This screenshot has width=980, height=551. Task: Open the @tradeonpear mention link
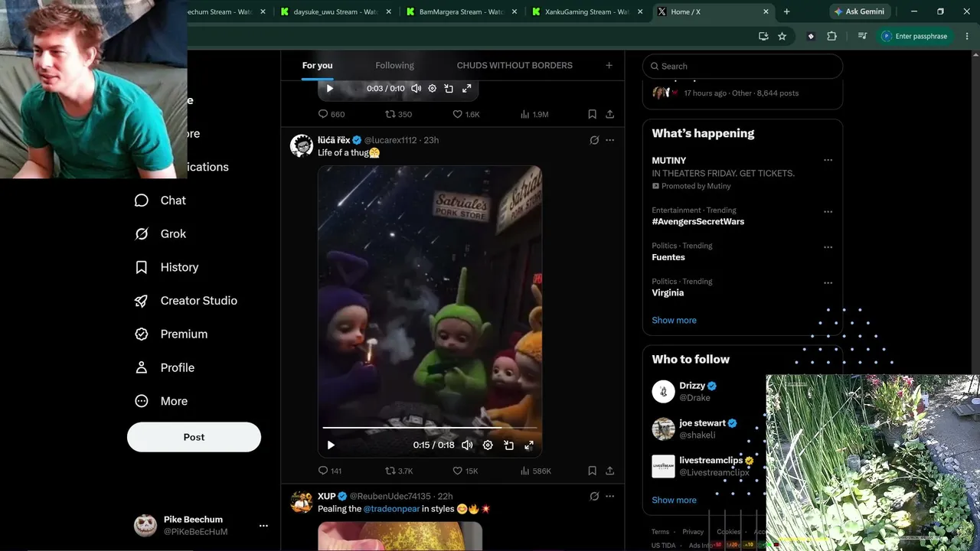tap(391, 509)
